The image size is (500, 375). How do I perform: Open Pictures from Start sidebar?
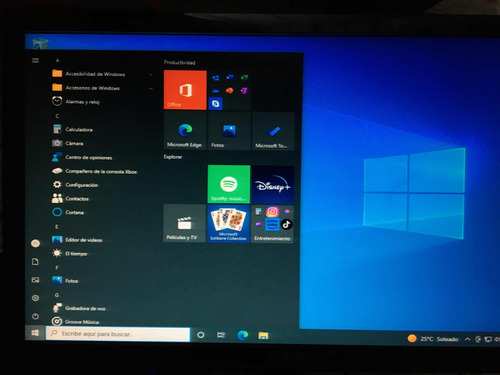35,280
